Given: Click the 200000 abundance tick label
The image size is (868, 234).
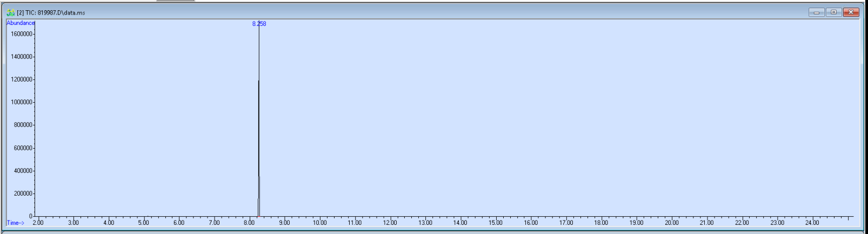Looking at the screenshot, I should pyautogui.click(x=23, y=193).
